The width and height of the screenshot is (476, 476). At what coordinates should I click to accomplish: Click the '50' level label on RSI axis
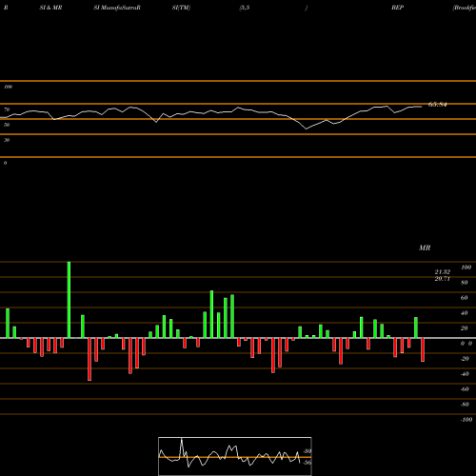[x=7, y=125]
